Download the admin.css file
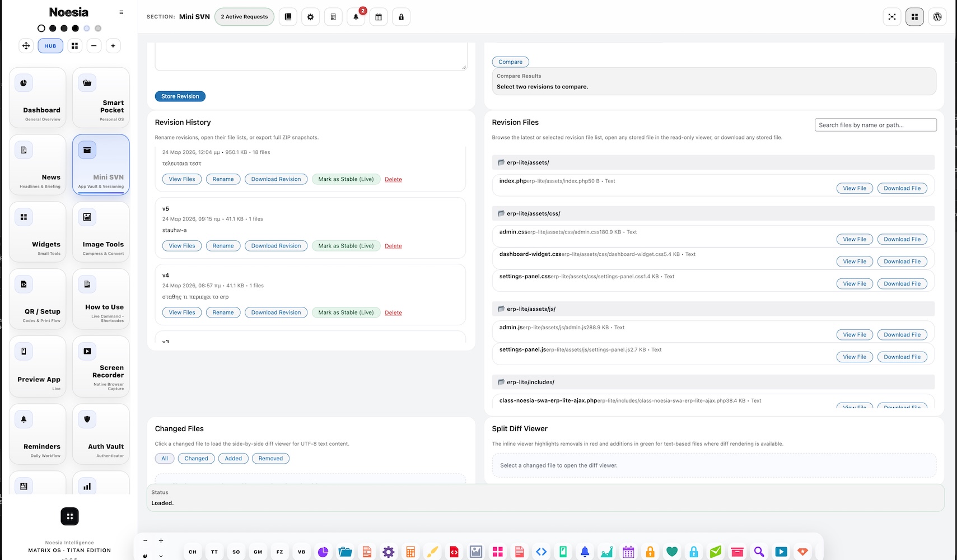Screen dimensions: 957x560 point(902,239)
